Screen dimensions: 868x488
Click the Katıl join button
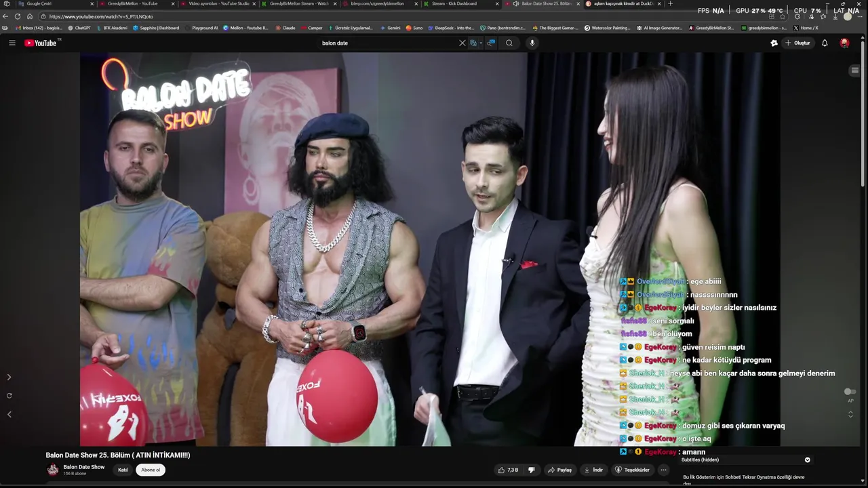pos(123,470)
